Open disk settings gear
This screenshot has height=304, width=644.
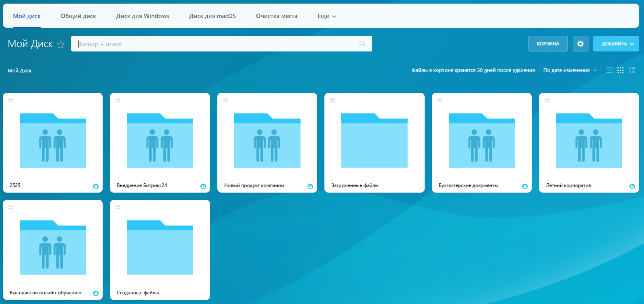(580, 44)
